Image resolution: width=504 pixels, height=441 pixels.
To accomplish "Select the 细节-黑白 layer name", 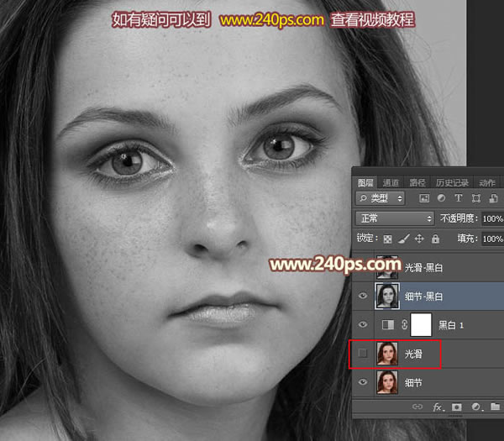I will coord(423,297).
